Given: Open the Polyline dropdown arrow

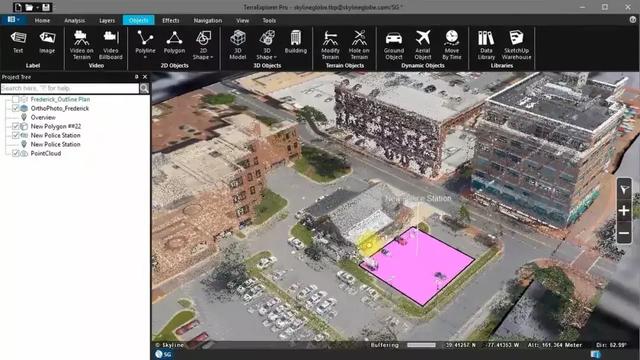Looking at the screenshot, I should pos(145,58).
